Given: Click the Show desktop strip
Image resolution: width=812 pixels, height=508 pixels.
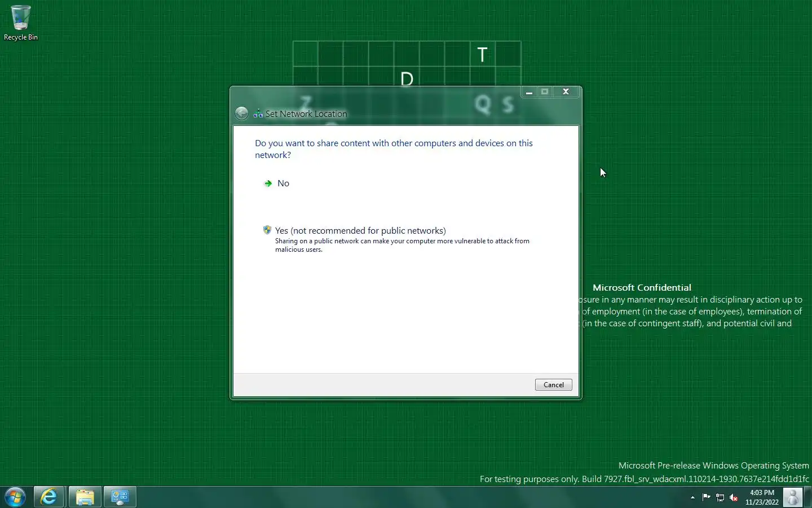Looking at the screenshot, I should coord(807,497).
